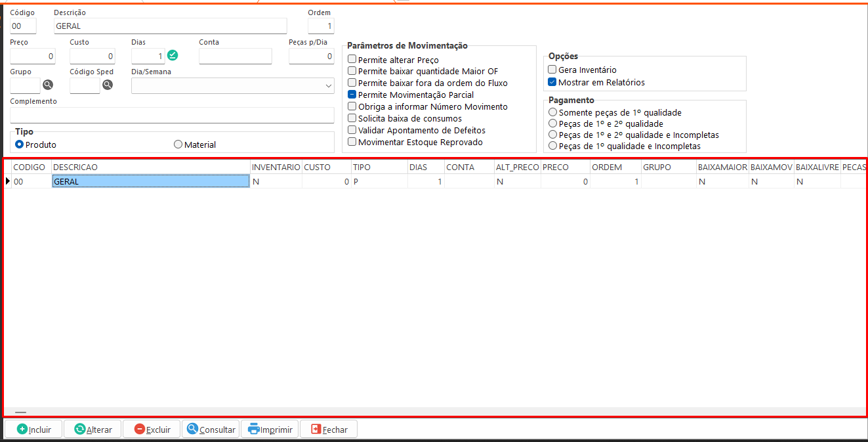Click the search icon beside Código Sped

[x=108, y=85]
